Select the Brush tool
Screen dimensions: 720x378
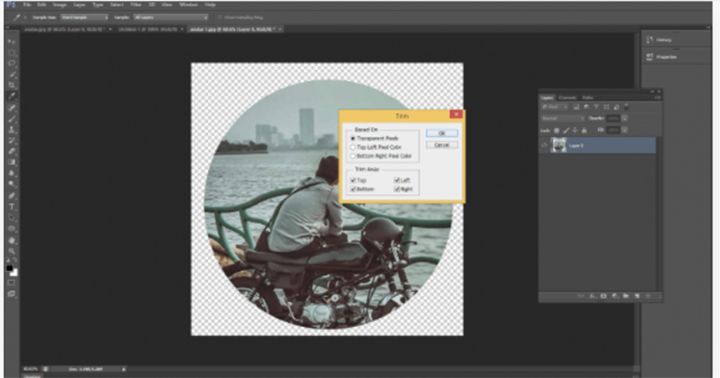(11, 119)
